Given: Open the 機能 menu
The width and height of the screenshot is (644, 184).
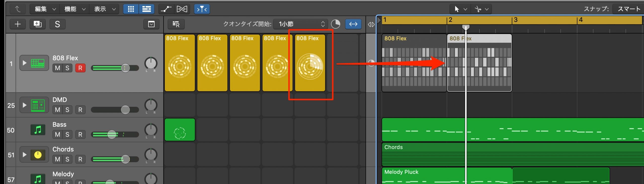Looking at the screenshot, I should pyautogui.click(x=74, y=9).
